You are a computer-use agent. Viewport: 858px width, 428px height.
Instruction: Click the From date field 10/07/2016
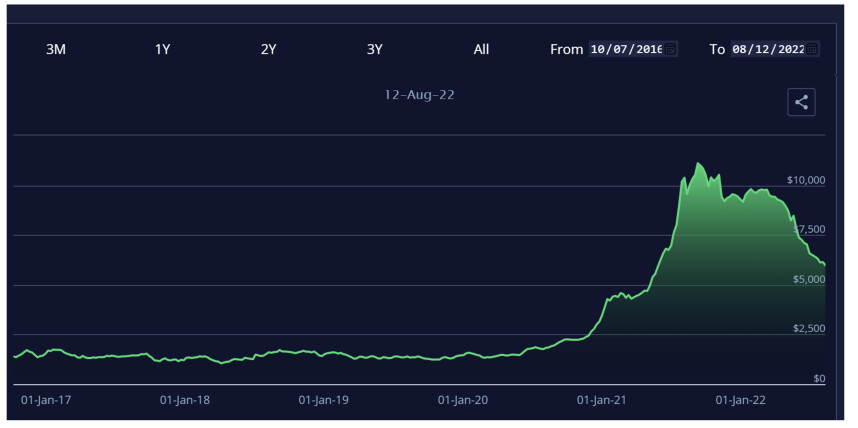625,49
